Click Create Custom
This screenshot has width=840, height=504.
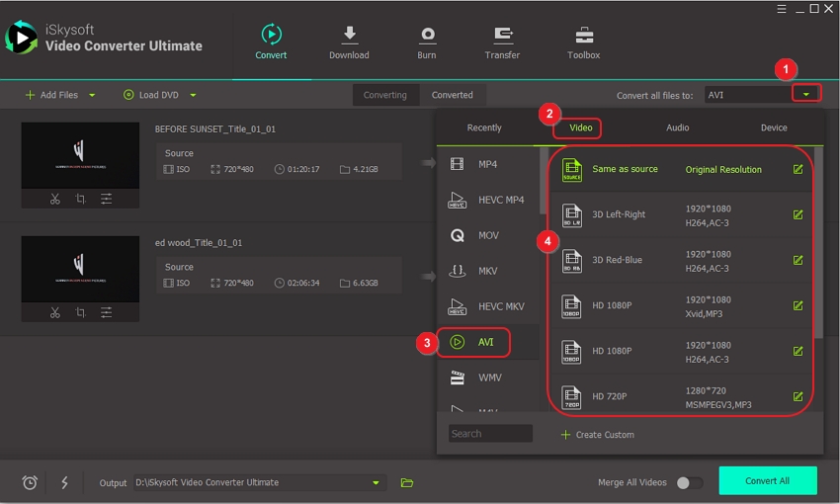(x=598, y=435)
